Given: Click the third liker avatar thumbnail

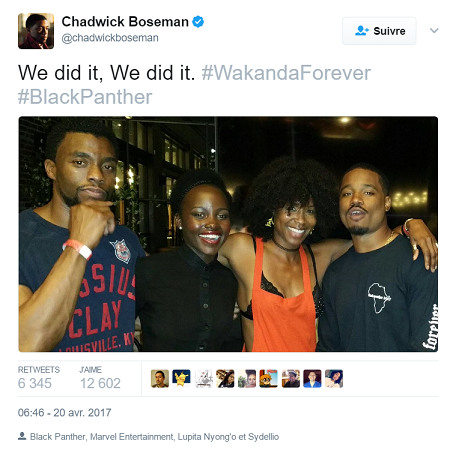Looking at the screenshot, I should pyautogui.click(x=203, y=379).
